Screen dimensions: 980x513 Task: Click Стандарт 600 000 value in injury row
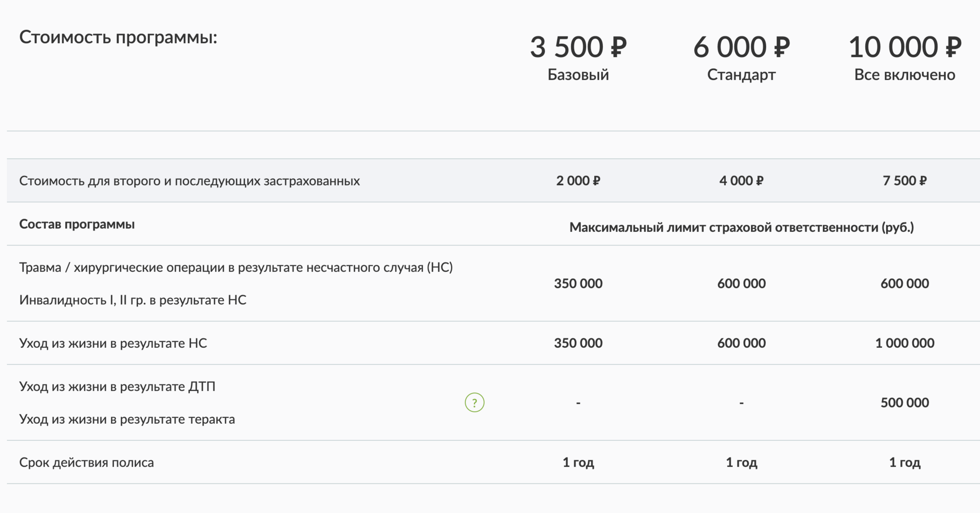click(x=741, y=283)
